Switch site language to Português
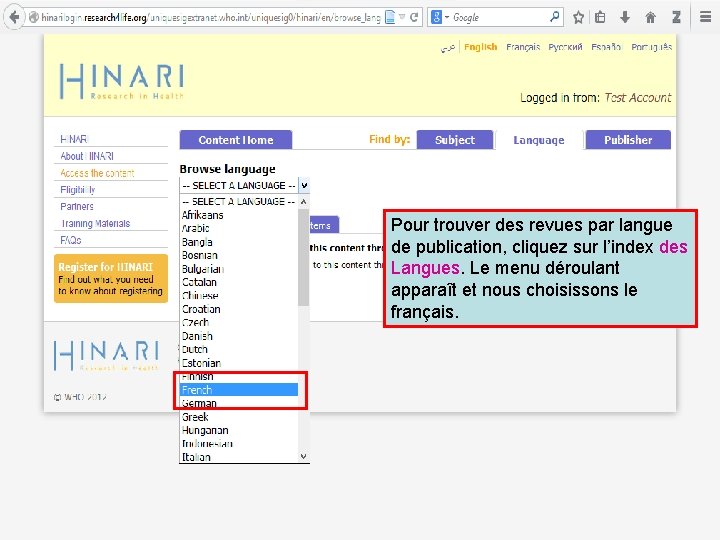720x540 pixels. [652, 47]
